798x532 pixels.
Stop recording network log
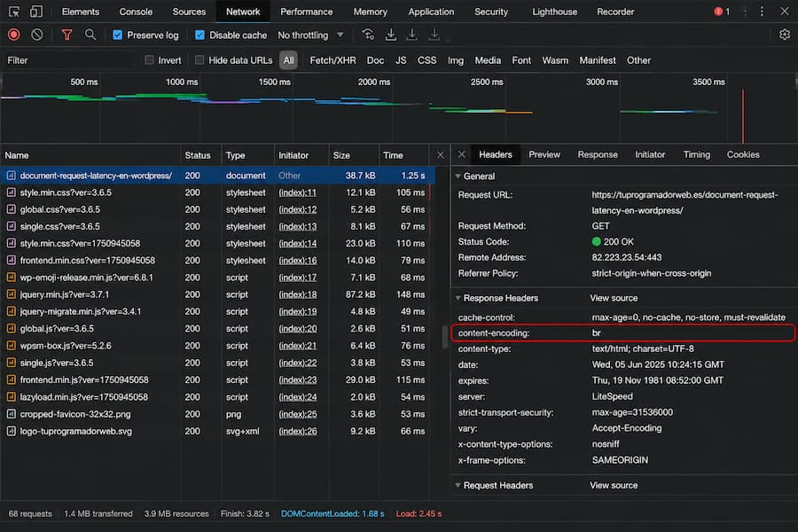tap(13, 35)
